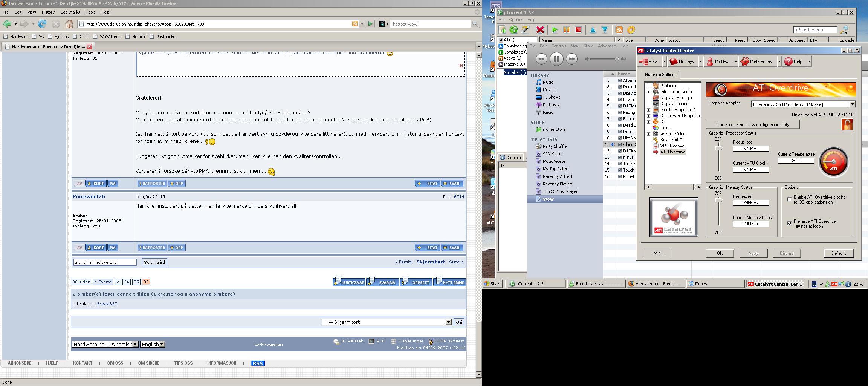Expand Monitor Properties 1 tree node
The width and height of the screenshot is (868, 386).
[x=648, y=110]
